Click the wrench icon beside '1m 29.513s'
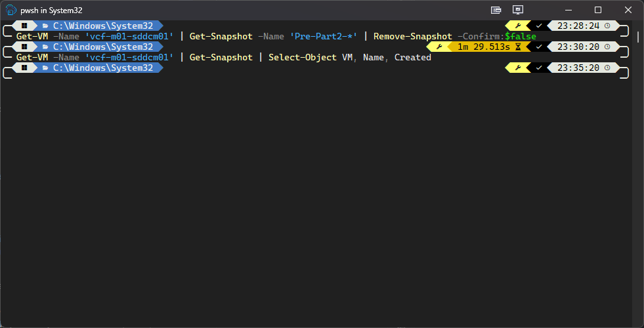Viewport: 644px width, 328px height. 439,47
